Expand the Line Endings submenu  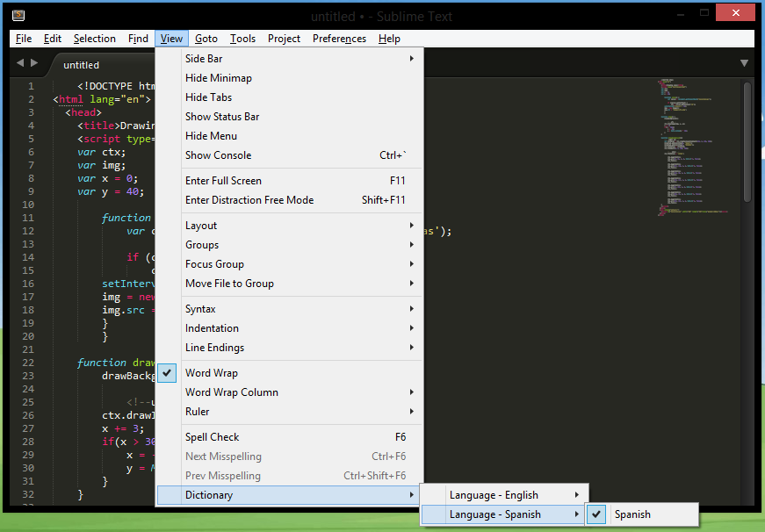pyautogui.click(x=290, y=348)
